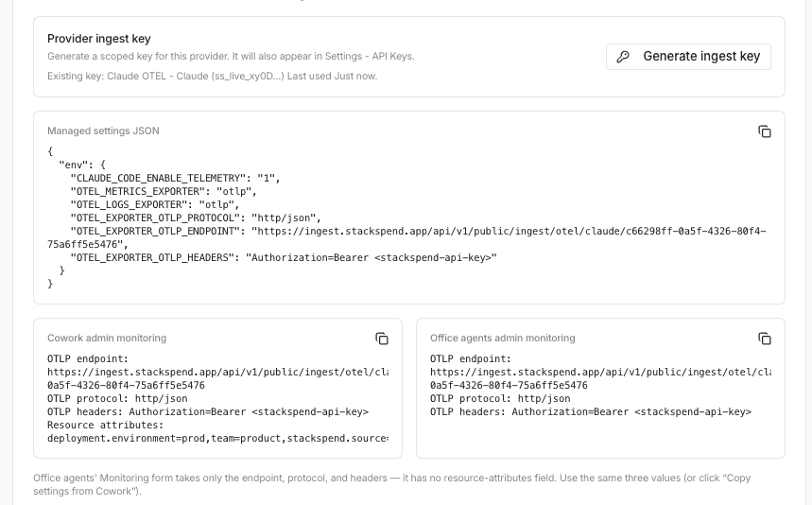The width and height of the screenshot is (812, 505).
Task: Click the OTLP endpoint URL in Office agents card
Action: tap(600, 378)
